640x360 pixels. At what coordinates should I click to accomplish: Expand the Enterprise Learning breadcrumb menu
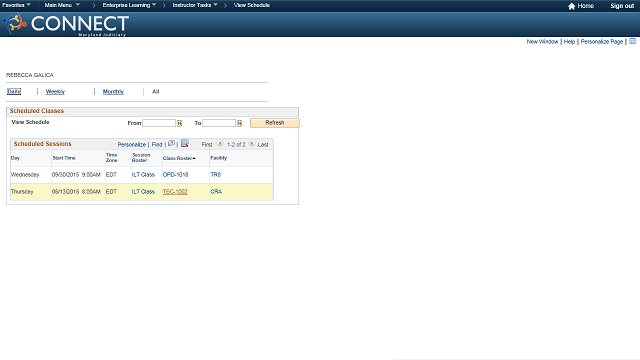pos(129,5)
